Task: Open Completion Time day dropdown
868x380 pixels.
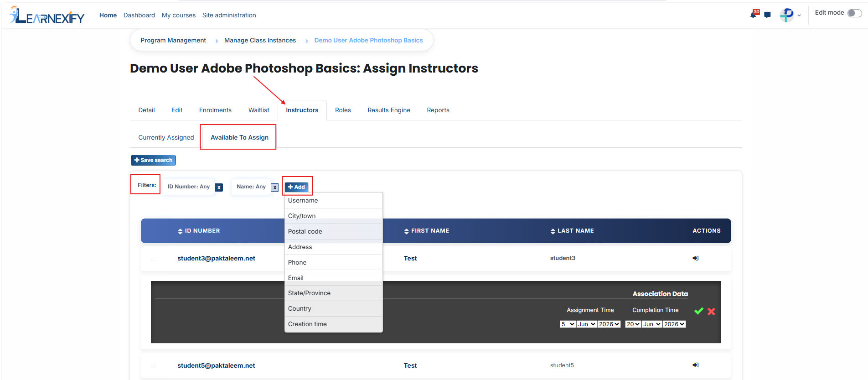Action: [633, 324]
